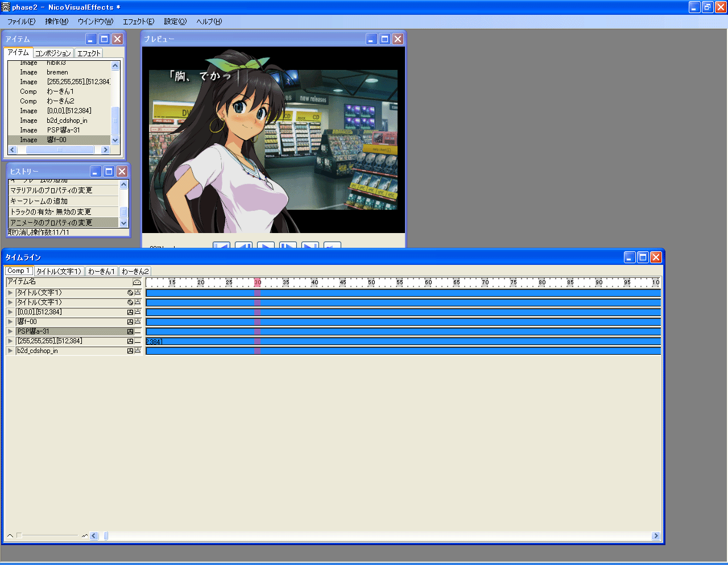This screenshot has height=565, width=728.
Task: Expand the PSP響a-31 timeline layer
Action: [x=10, y=331]
